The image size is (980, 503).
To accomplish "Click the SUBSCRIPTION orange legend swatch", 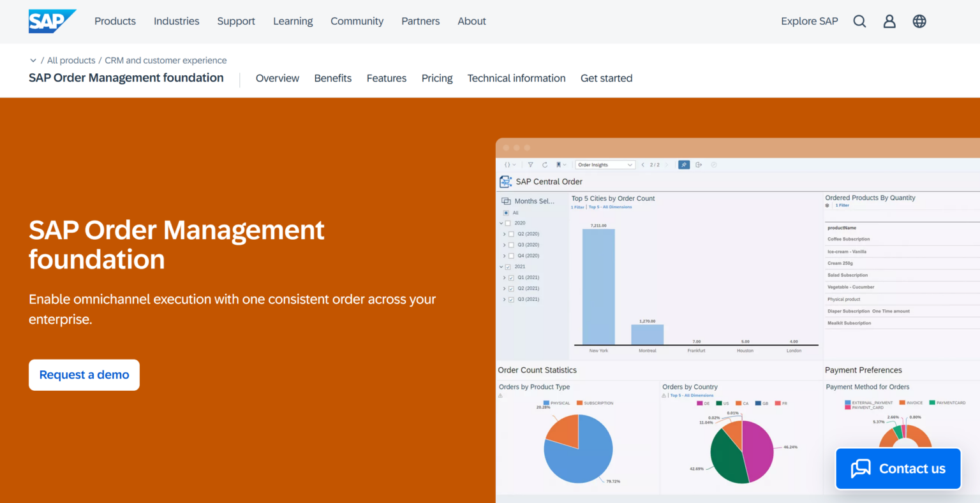I will click(x=579, y=403).
